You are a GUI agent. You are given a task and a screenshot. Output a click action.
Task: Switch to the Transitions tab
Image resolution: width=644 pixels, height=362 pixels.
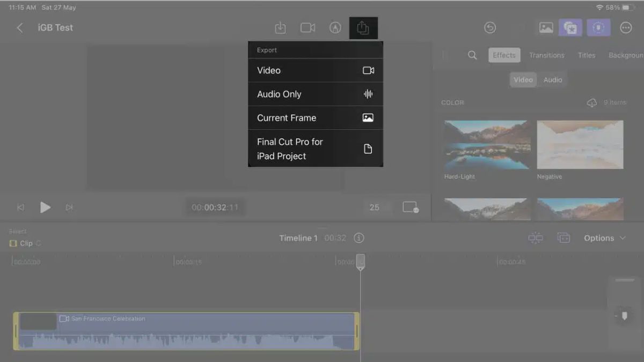coord(547,55)
